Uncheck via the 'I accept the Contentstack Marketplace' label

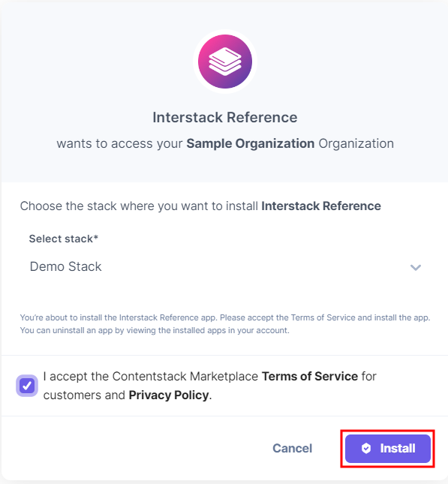point(151,377)
